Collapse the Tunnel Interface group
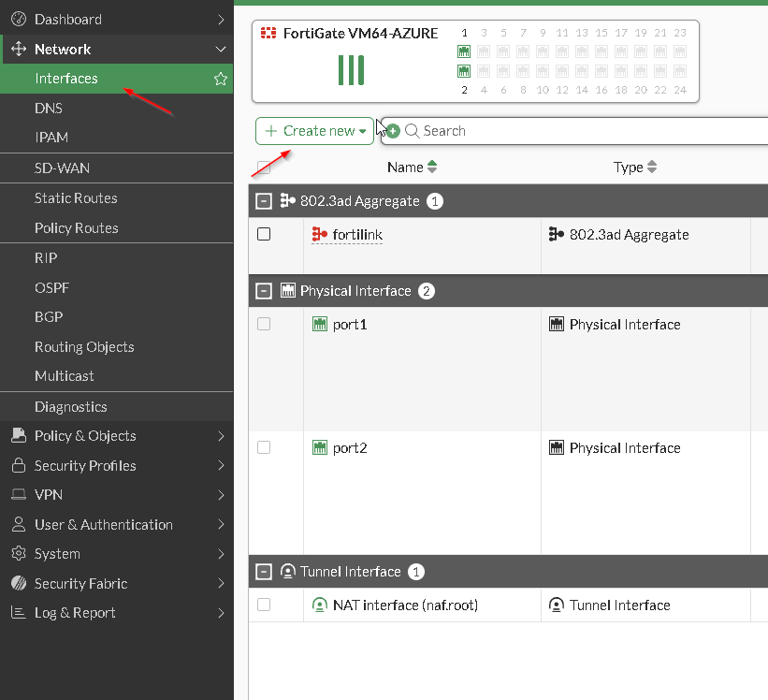This screenshot has height=700, width=768. tap(264, 572)
